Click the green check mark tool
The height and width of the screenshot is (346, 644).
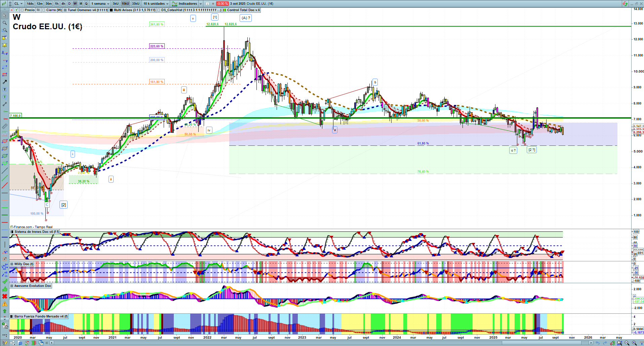5,282
